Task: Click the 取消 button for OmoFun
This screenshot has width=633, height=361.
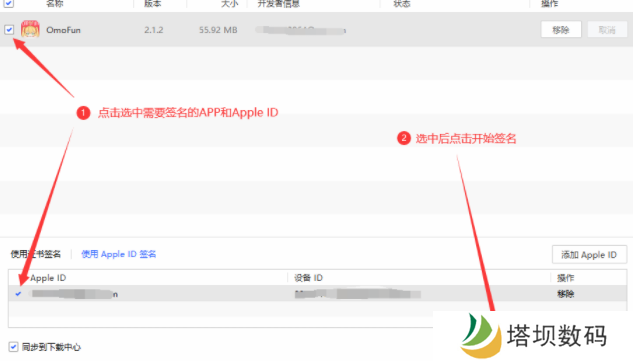Action: [x=607, y=29]
